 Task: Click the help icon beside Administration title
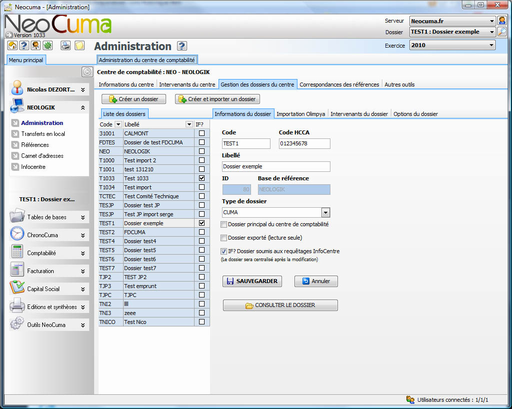(182, 46)
